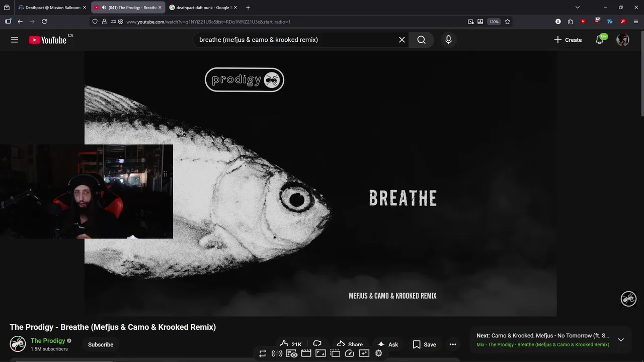
Task: Reload the current page
Action: (44, 22)
